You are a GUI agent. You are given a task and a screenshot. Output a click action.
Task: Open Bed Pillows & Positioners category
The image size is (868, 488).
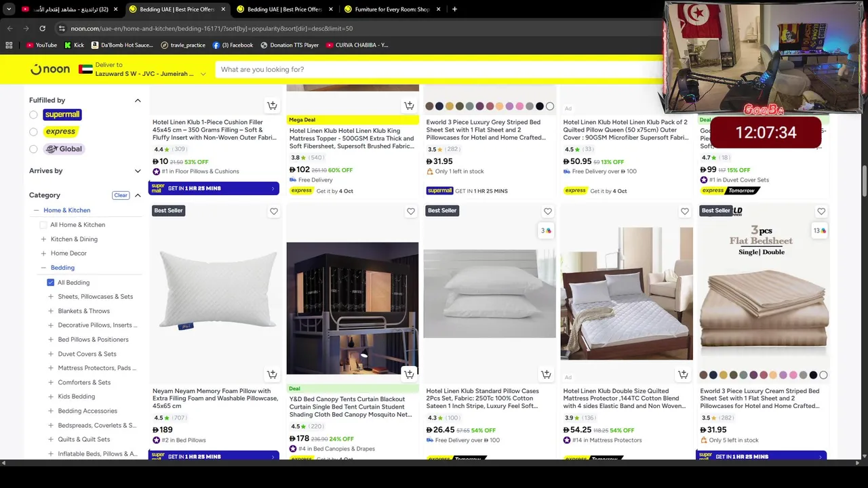click(93, 340)
